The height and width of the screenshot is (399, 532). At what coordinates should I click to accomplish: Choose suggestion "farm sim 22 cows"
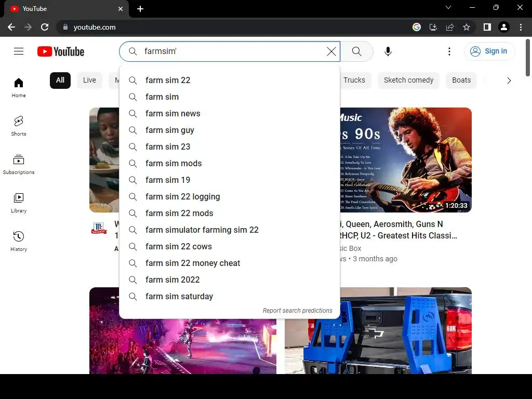point(229,247)
